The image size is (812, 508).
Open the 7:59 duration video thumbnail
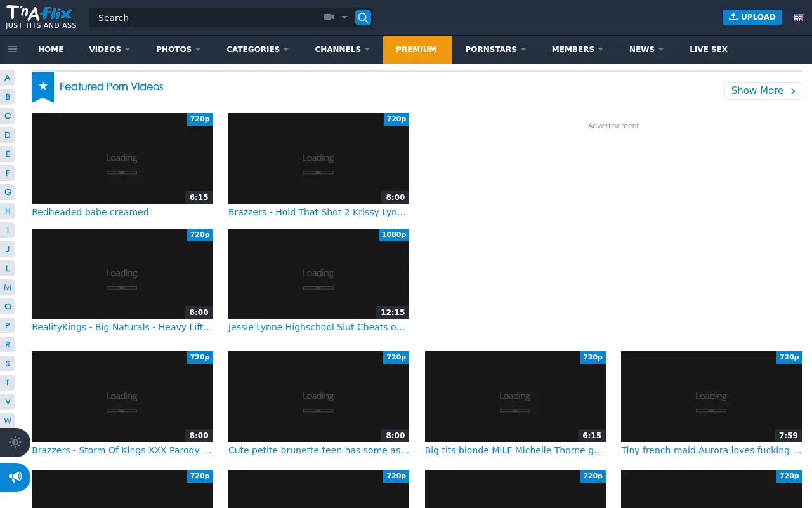(712, 396)
